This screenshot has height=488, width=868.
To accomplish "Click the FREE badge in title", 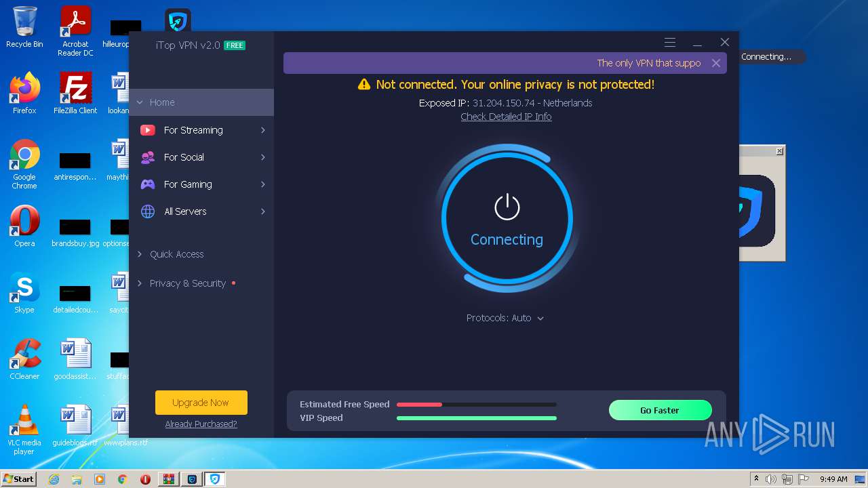I will (x=235, y=45).
